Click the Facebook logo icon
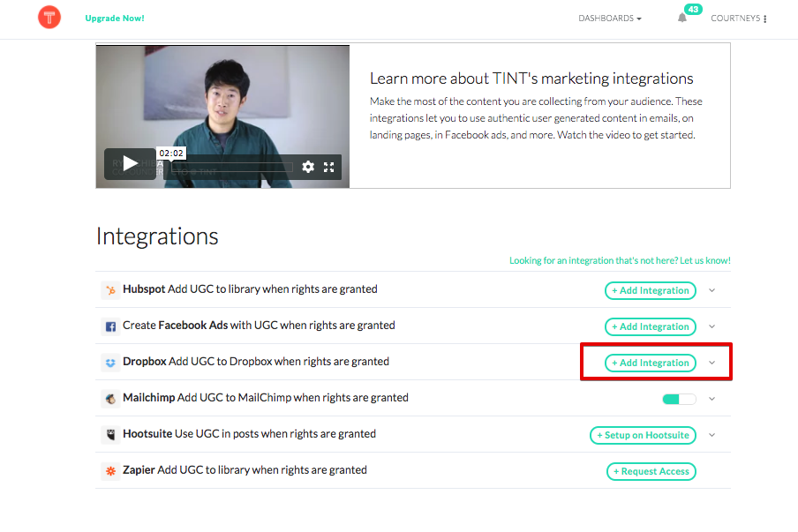The width and height of the screenshot is (798, 532). coord(110,326)
